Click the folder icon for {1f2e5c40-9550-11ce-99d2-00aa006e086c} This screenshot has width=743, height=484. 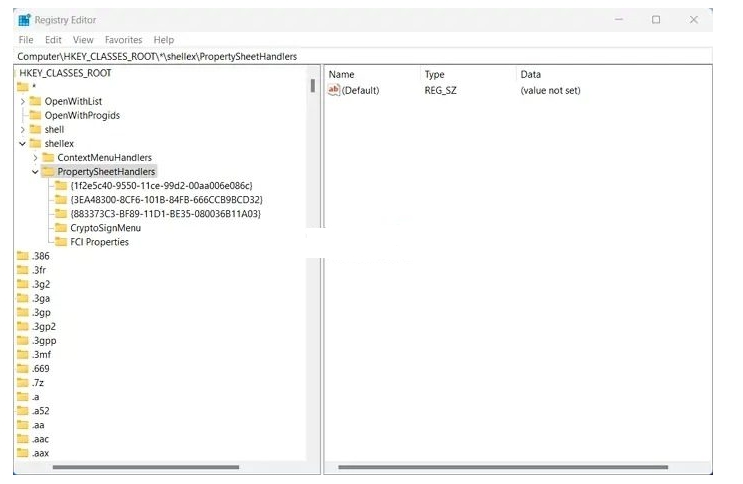[x=61, y=185]
